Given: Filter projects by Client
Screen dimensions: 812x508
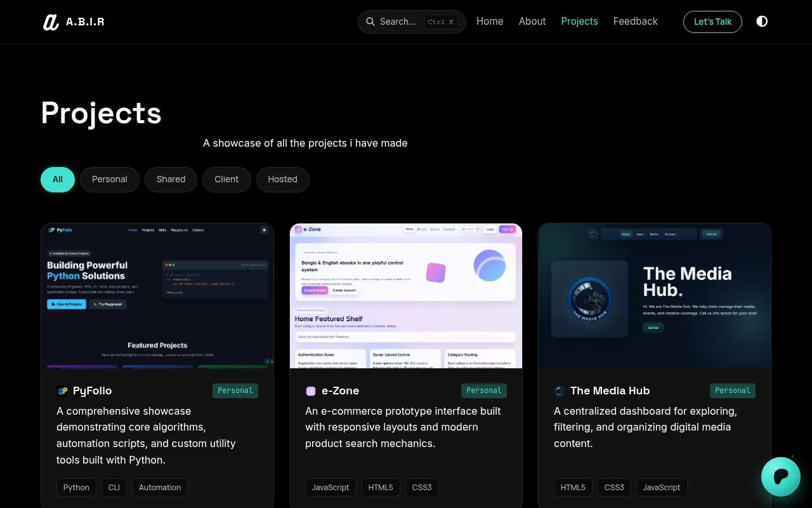Looking at the screenshot, I should tap(226, 180).
